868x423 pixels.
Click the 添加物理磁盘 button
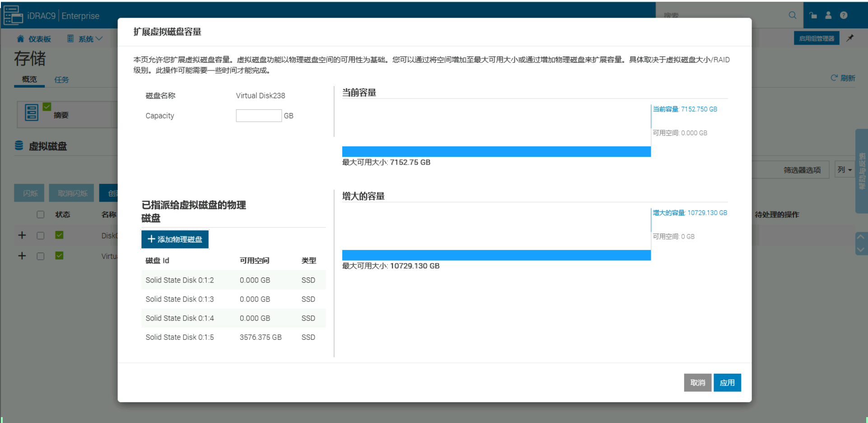(175, 240)
